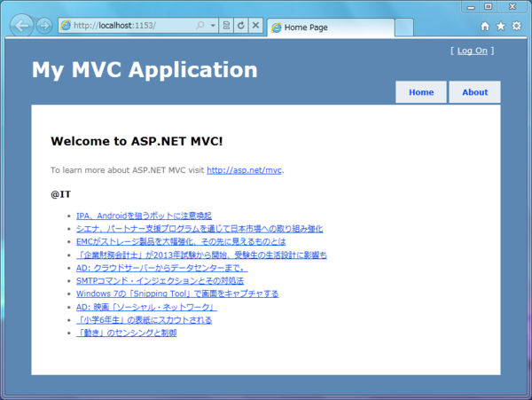Select the Home Page browser tab
This screenshot has width=532, height=400.
click(331, 27)
